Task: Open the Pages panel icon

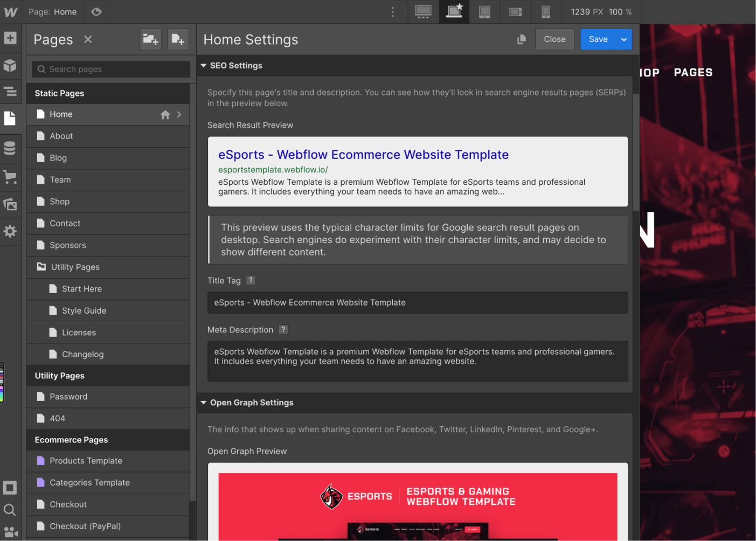Action: (x=10, y=119)
